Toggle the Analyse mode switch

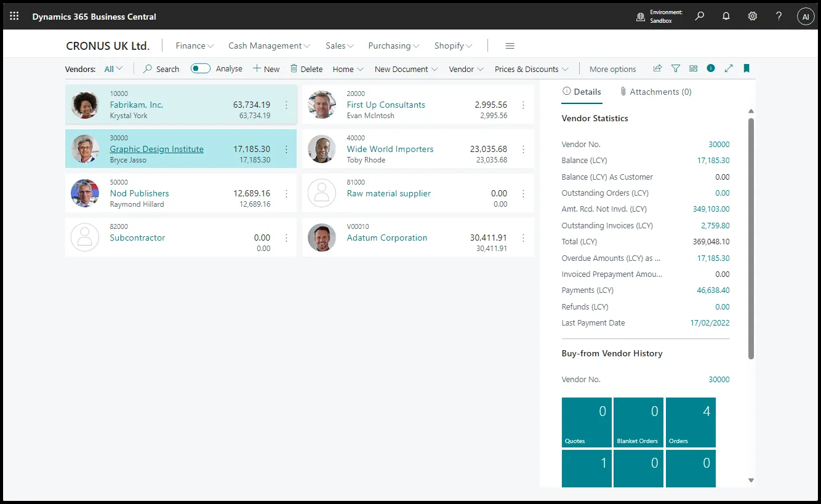(201, 68)
